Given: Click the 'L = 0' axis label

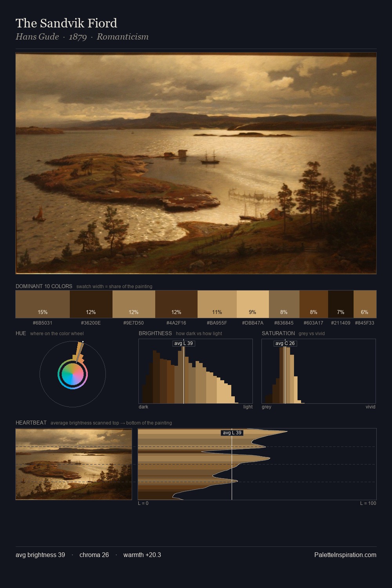Looking at the screenshot, I should (x=143, y=503).
